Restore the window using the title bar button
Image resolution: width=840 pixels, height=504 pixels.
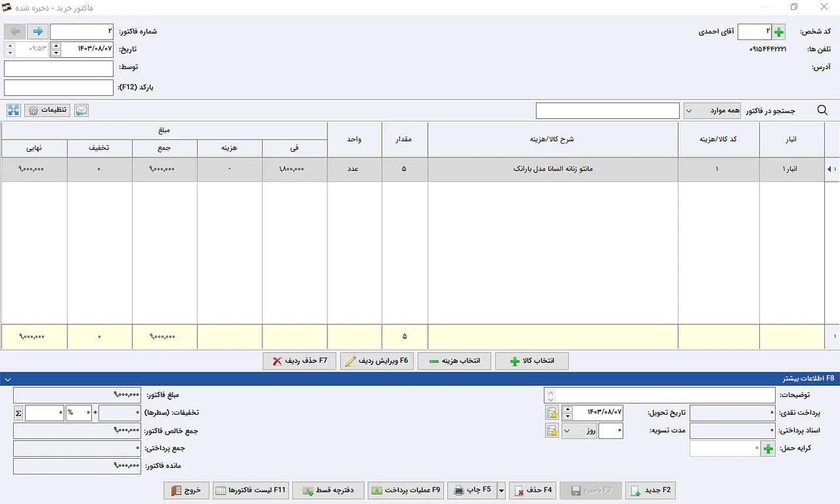[794, 7]
